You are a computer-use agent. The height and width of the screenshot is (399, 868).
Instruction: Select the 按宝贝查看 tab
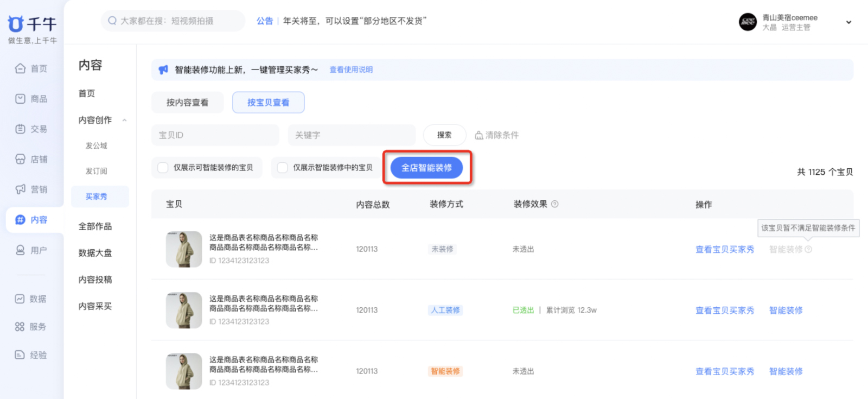[x=268, y=103]
